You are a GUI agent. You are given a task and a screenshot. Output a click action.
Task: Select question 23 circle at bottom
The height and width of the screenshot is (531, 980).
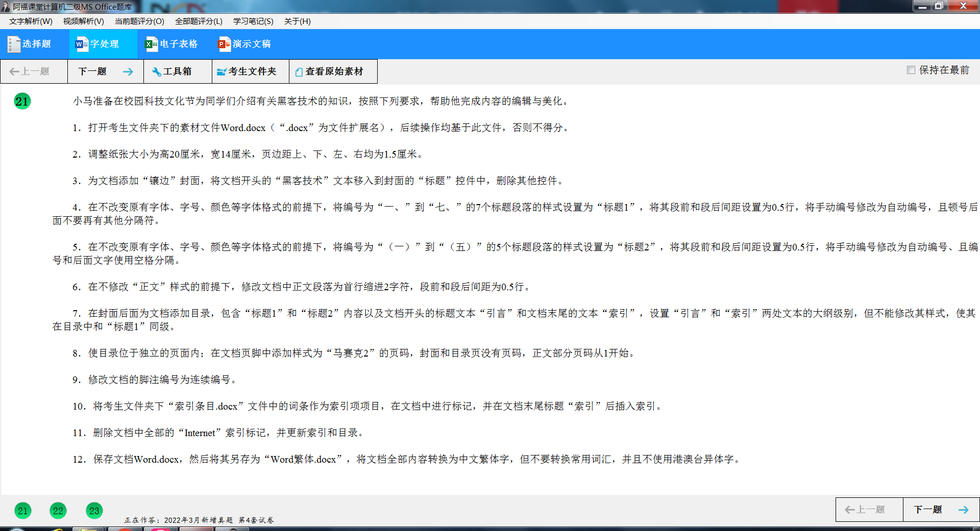point(93,510)
